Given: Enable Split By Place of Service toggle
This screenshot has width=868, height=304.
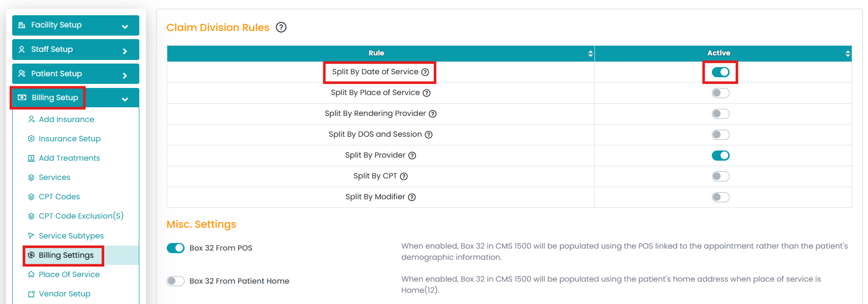Looking at the screenshot, I should 720,93.
